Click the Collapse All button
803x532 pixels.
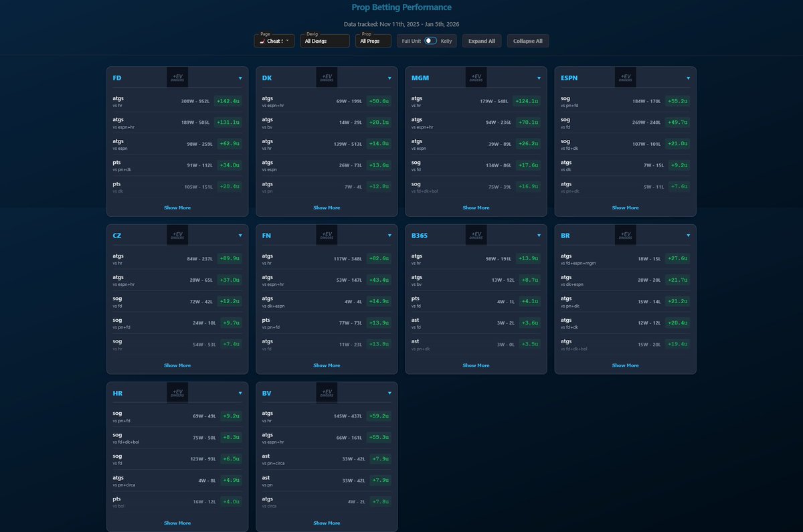pos(528,41)
